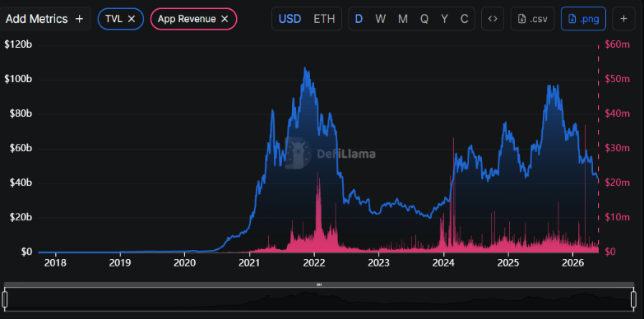Image resolution: width=644 pixels, height=319 pixels.
Task: Click the 2022 x-axis label
Action: (x=315, y=262)
